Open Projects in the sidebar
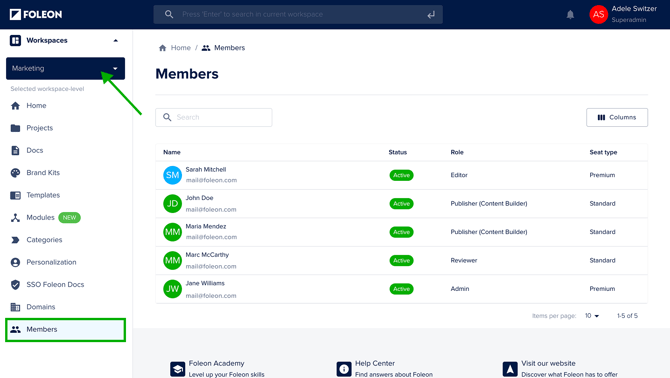 (x=40, y=128)
